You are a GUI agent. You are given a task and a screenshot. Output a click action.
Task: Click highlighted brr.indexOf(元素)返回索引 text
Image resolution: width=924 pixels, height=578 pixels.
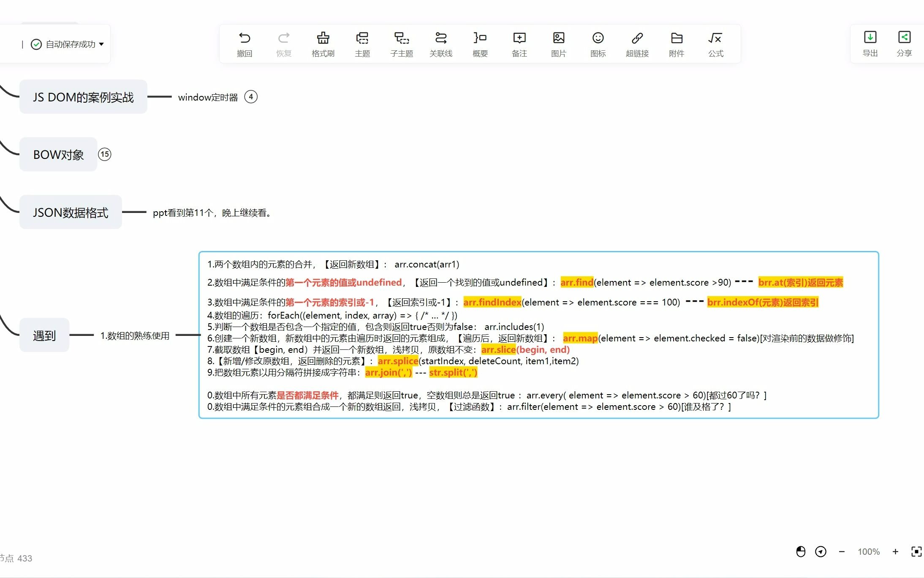point(763,302)
